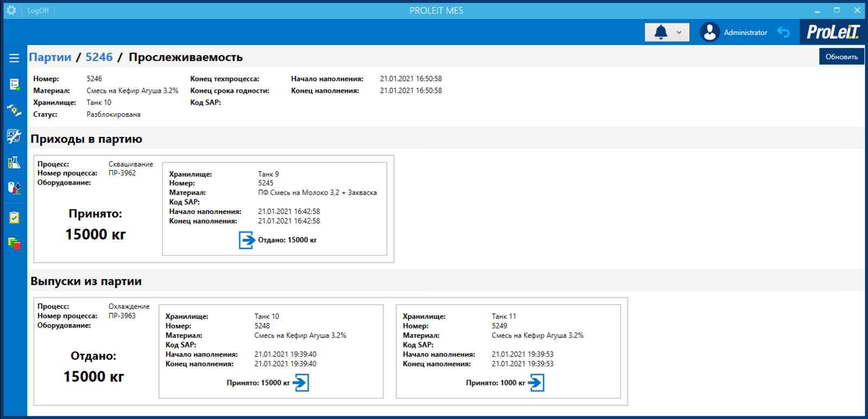Click the Охлаждение process name
Viewport: 868px width, 419px height.
129,306
